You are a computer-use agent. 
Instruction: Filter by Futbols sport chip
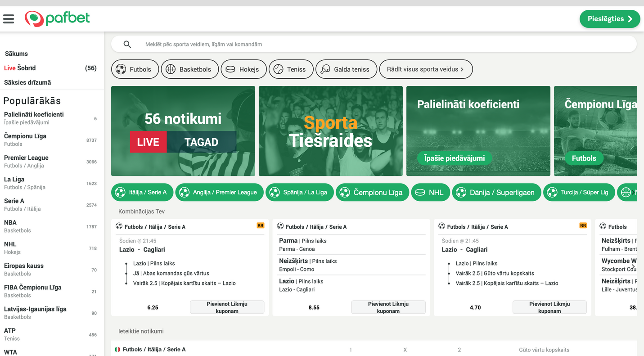(135, 69)
